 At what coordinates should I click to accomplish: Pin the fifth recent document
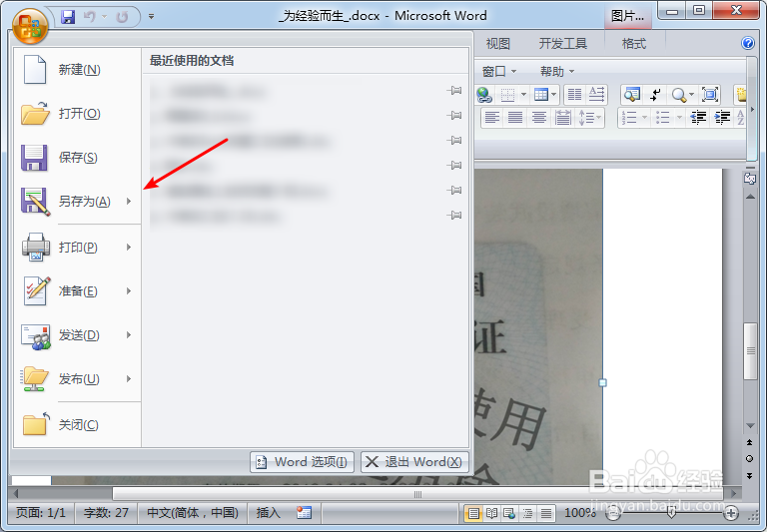(454, 190)
